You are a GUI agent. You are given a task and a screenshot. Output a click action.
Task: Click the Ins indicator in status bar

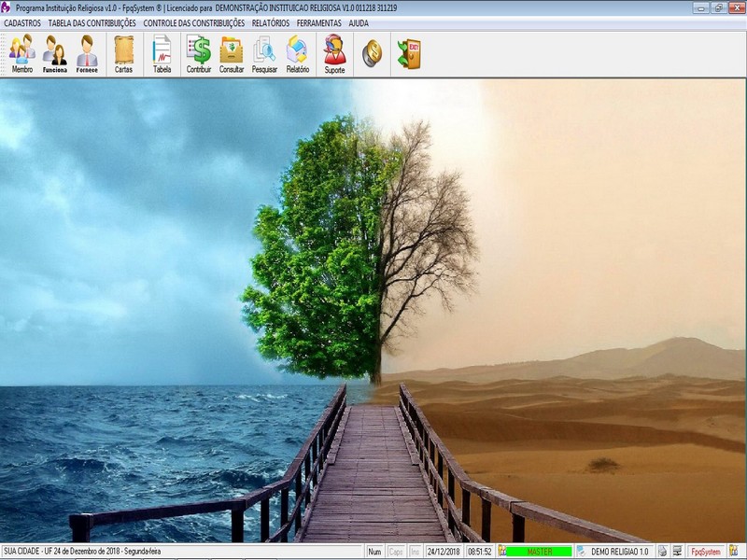pos(415,552)
